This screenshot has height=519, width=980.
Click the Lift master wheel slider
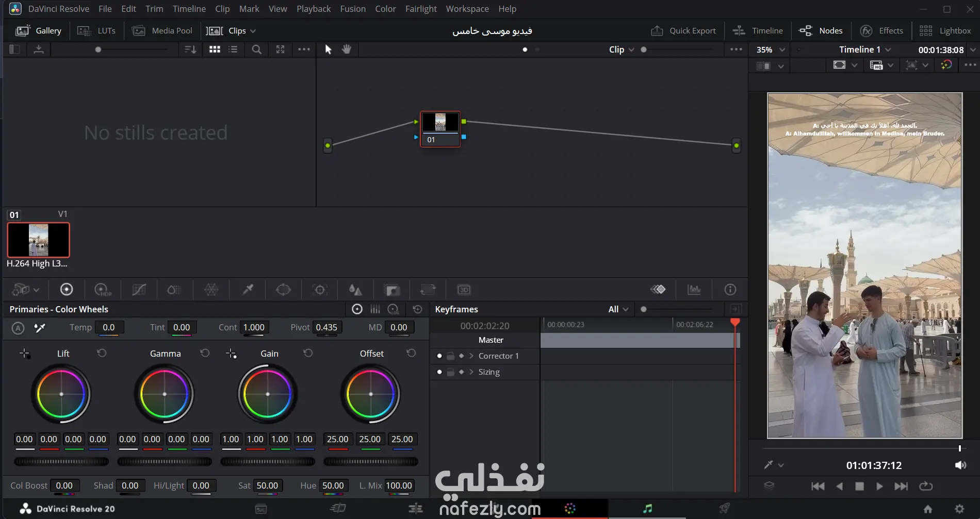[x=61, y=461]
